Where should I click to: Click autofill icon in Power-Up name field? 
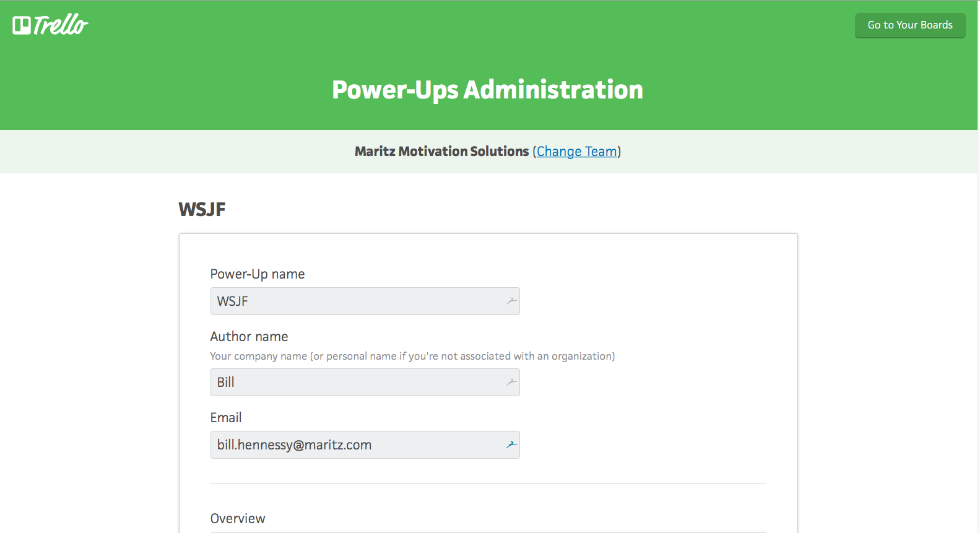pos(511,301)
